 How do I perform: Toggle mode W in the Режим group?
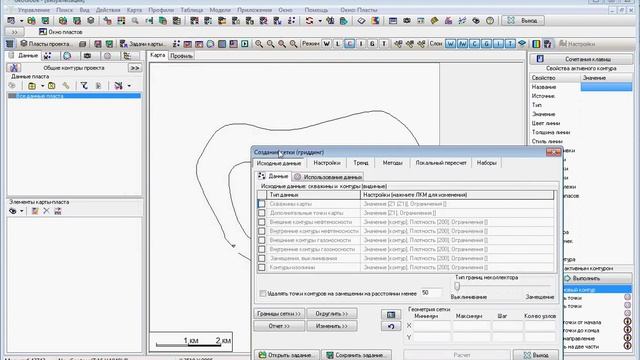click(x=327, y=44)
